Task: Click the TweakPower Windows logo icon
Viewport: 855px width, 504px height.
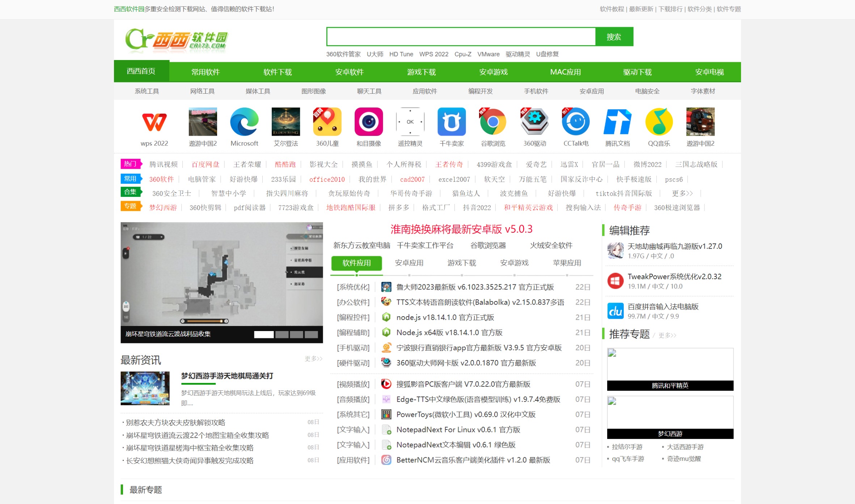Action: pos(615,281)
